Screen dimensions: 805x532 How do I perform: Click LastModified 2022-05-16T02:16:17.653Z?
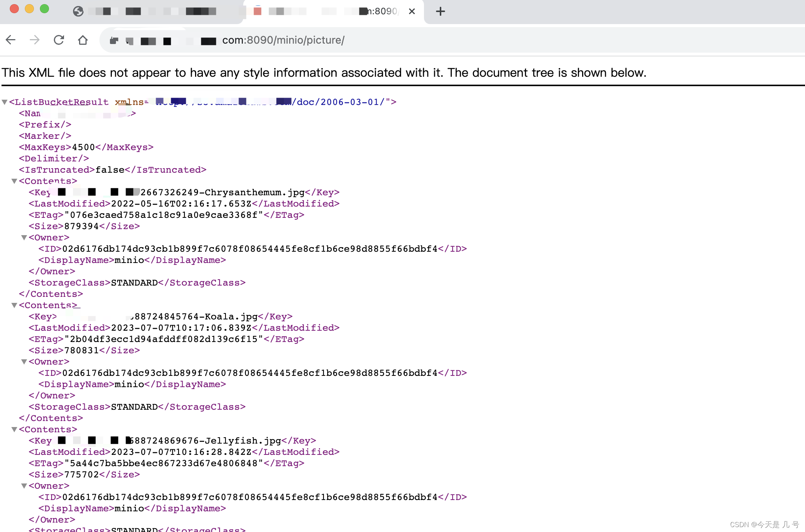(x=181, y=204)
